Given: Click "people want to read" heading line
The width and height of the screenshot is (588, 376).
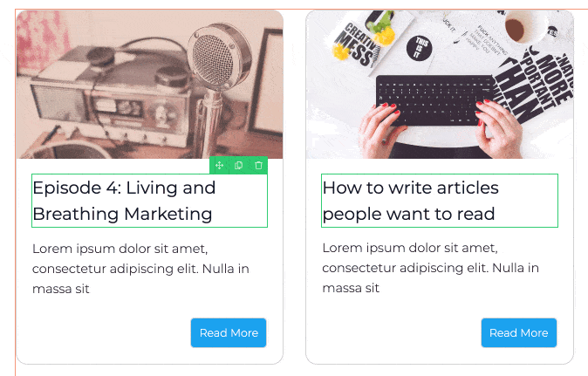Looking at the screenshot, I should click(x=408, y=214).
